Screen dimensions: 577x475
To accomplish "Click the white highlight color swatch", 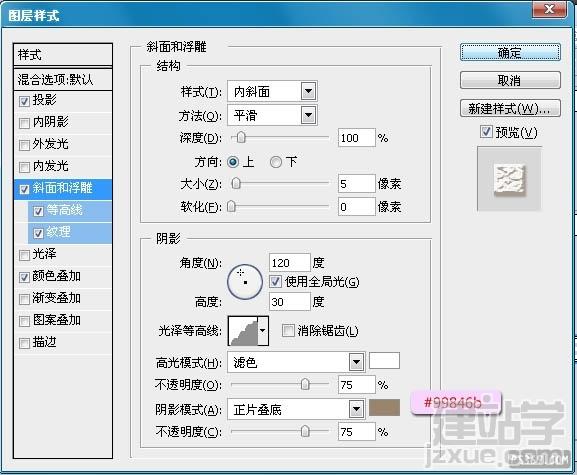I will point(384,361).
